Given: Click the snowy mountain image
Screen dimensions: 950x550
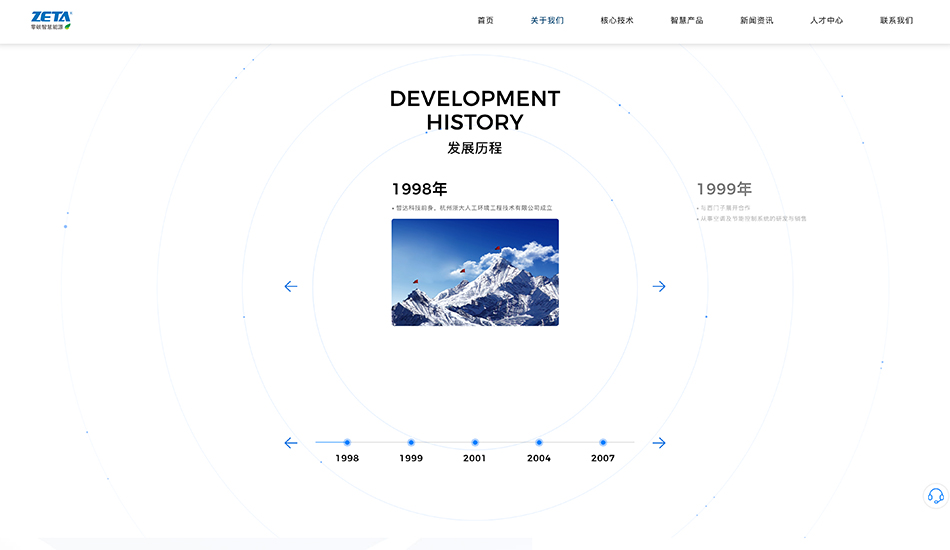Looking at the screenshot, I should pyautogui.click(x=475, y=272).
